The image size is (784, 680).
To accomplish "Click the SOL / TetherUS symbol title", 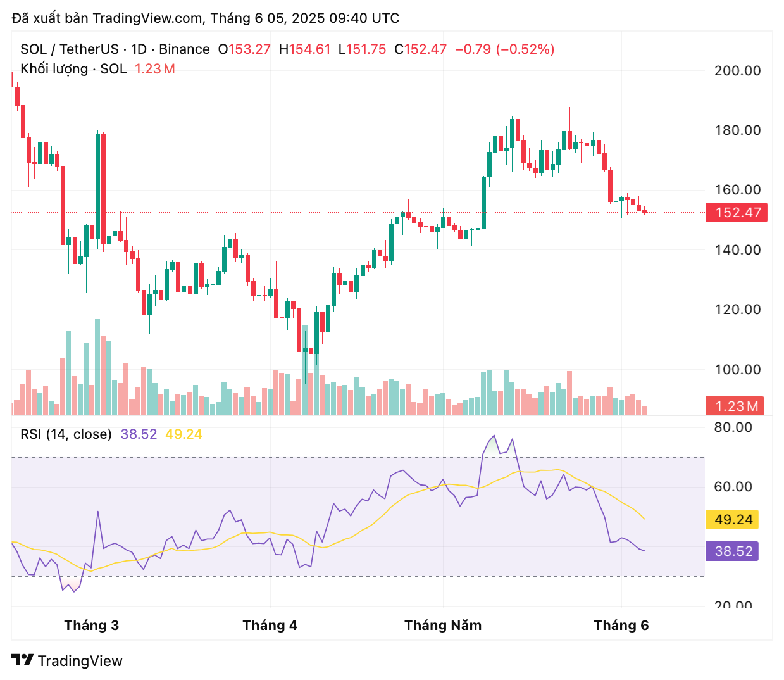I will 70,49.
